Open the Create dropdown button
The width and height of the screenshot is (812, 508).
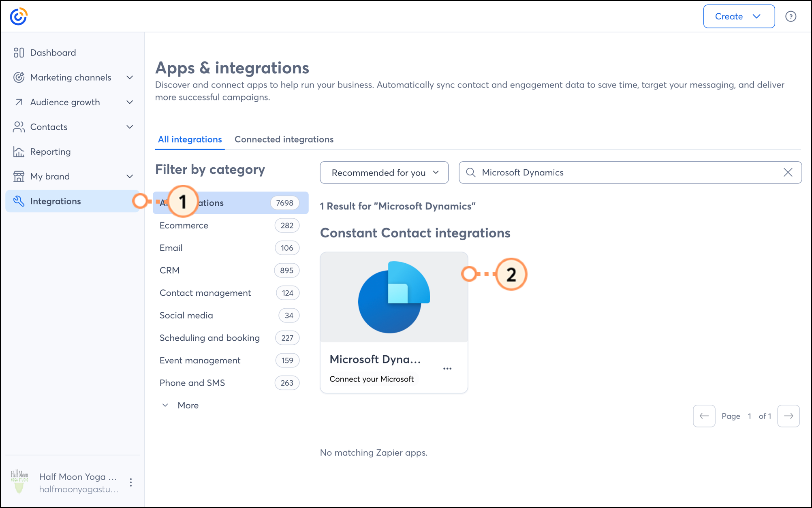[739, 17]
